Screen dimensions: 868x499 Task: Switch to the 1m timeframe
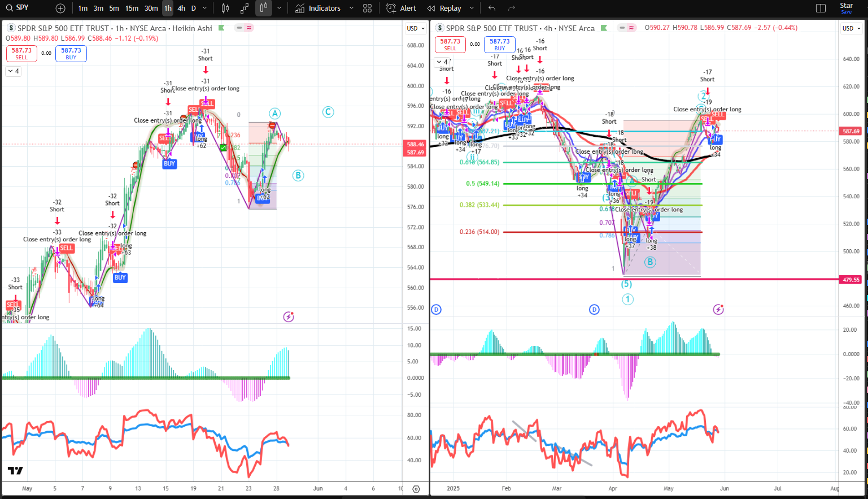(83, 8)
